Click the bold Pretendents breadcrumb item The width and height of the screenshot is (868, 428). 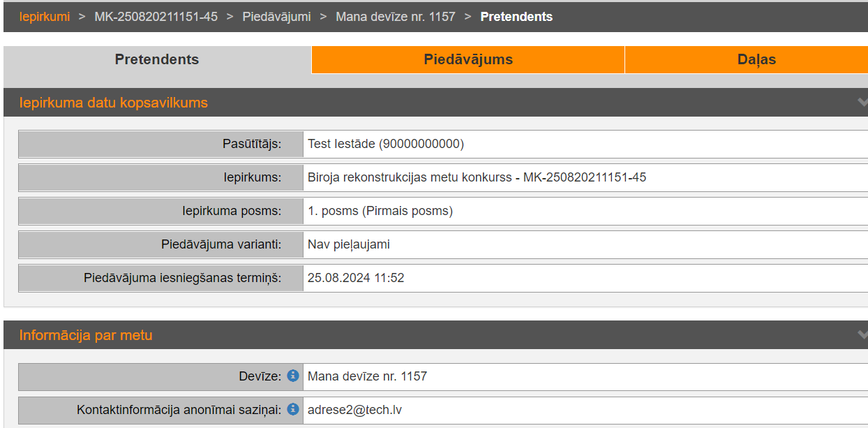(516, 17)
